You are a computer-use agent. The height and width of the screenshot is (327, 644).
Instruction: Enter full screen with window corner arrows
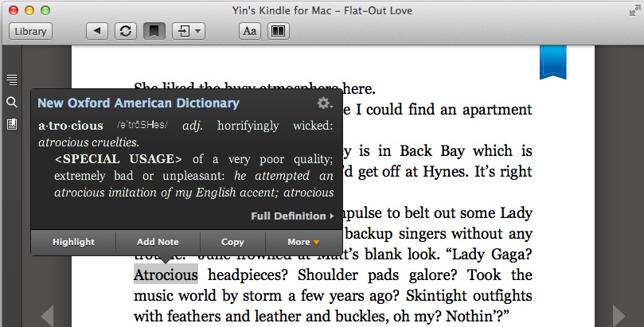pyautogui.click(x=635, y=10)
